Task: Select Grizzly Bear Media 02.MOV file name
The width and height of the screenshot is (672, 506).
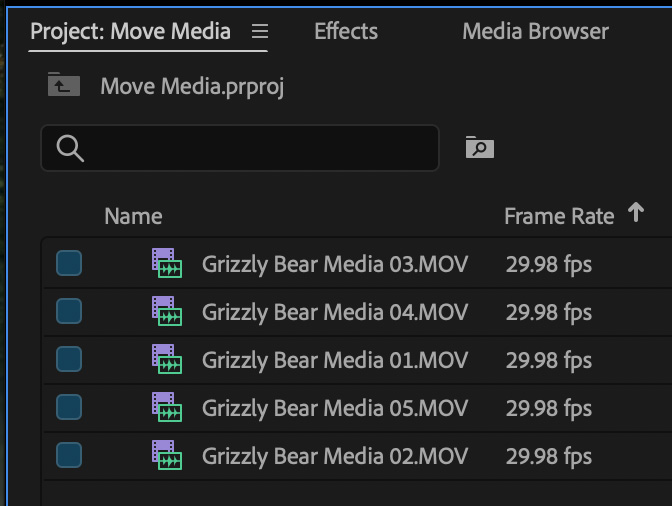Action: 335,457
